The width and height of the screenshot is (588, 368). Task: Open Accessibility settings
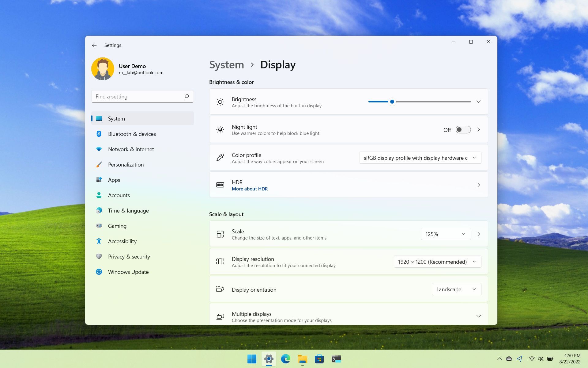click(x=122, y=241)
